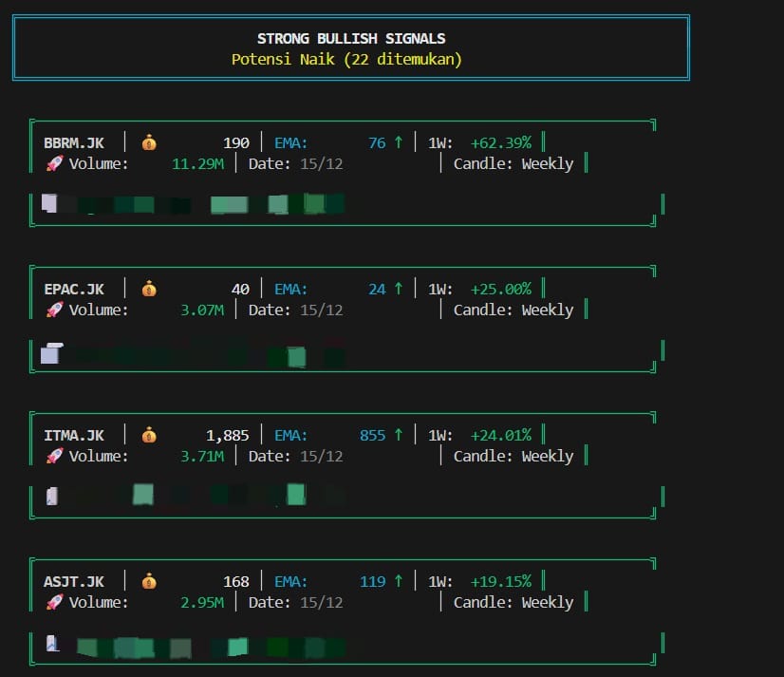This screenshot has height=677, width=784.
Task: Click the 'Potensi Naik (22 ditemukan)' subtitle
Action: (346, 60)
